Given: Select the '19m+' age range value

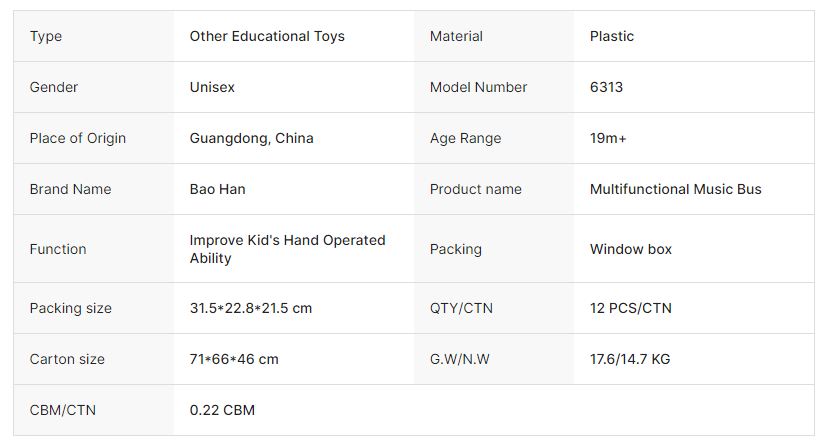Looking at the screenshot, I should coord(608,138).
